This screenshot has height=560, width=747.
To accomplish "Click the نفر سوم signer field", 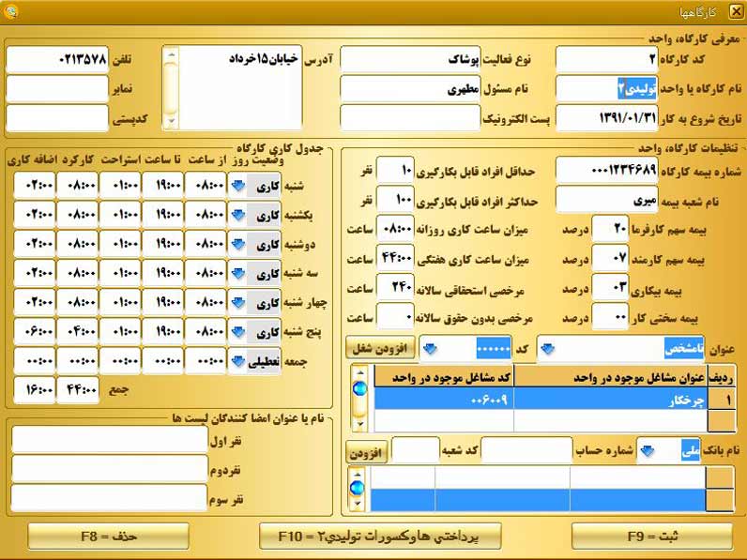I will pyautogui.click(x=110, y=499).
